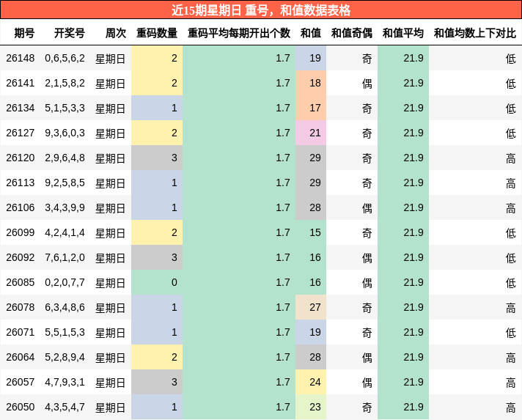Select the 和值均数上下对比 header
The height and width of the screenshot is (420, 522).
pyautogui.click(x=475, y=33)
